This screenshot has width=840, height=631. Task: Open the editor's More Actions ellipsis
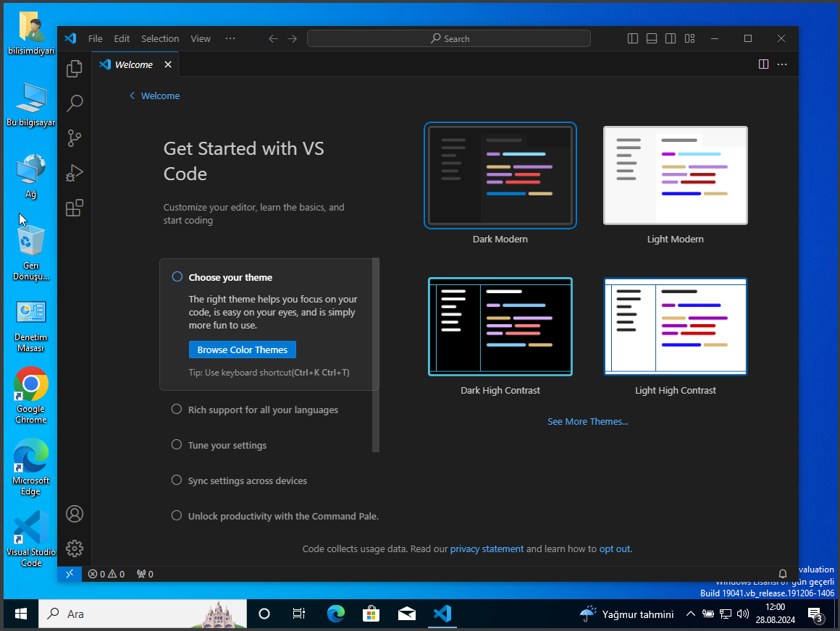pyautogui.click(x=782, y=64)
